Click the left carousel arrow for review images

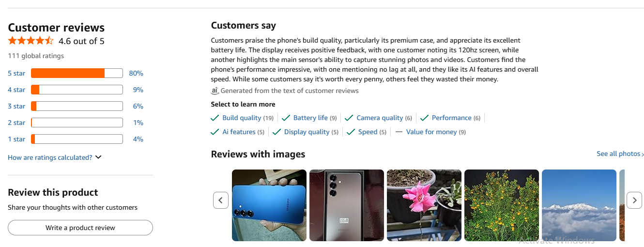tap(221, 200)
